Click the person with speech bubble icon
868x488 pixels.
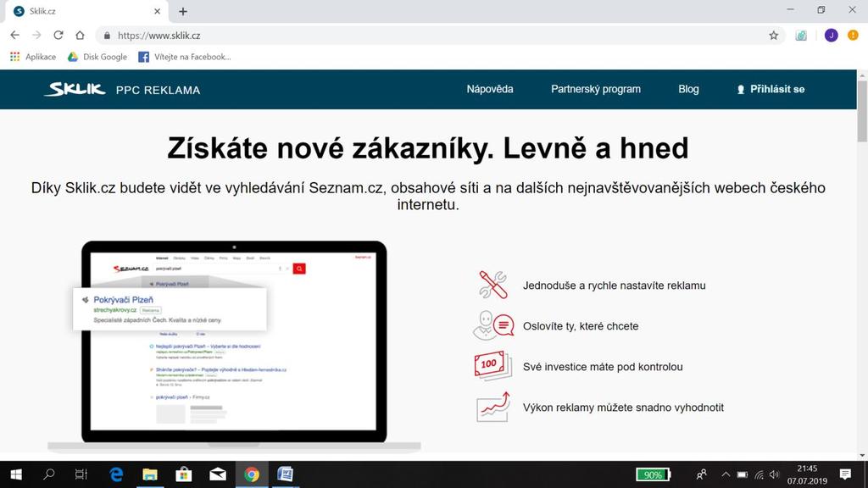click(493, 325)
